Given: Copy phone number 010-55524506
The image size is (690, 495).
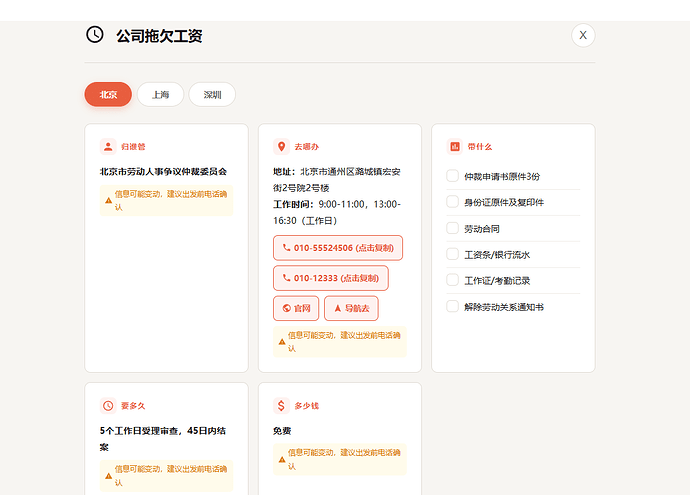Looking at the screenshot, I should (x=338, y=248).
